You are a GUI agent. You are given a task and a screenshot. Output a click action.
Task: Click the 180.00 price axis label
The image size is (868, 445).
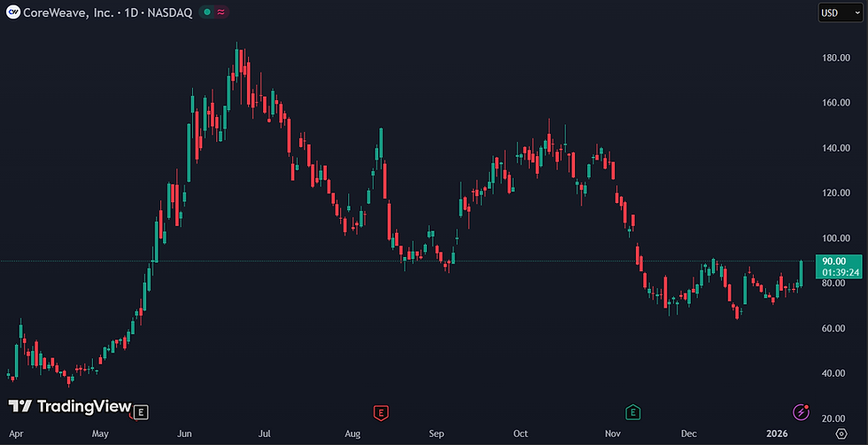point(836,58)
